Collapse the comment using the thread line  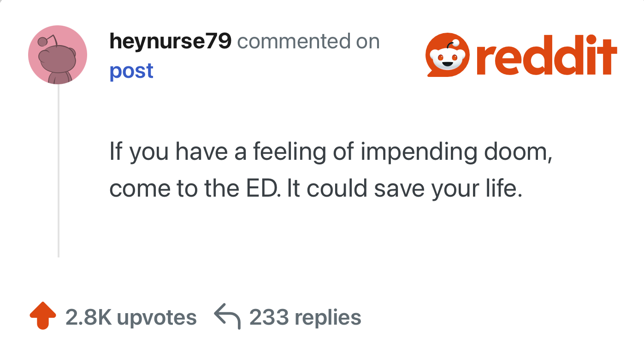coord(59,170)
